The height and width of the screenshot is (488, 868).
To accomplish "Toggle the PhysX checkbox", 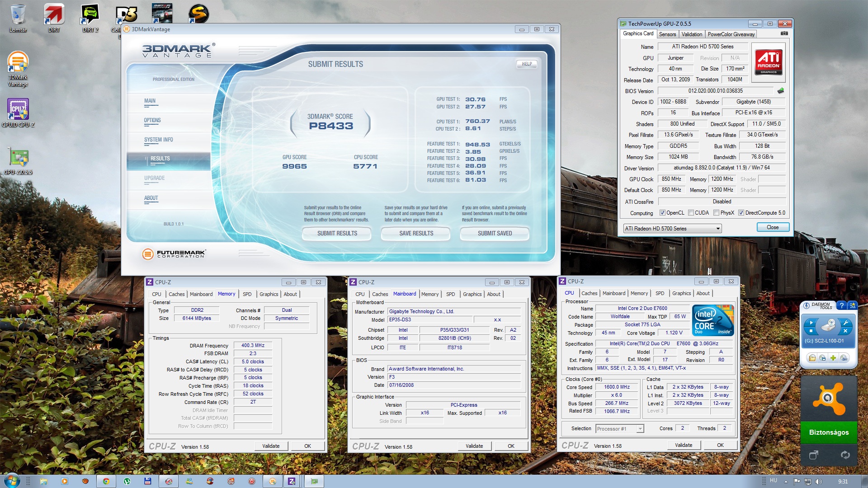I will click(x=716, y=213).
